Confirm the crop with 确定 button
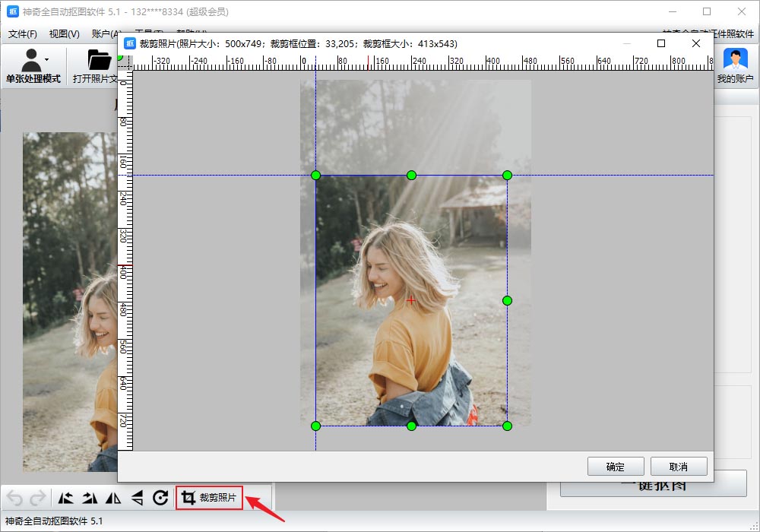 (616, 467)
